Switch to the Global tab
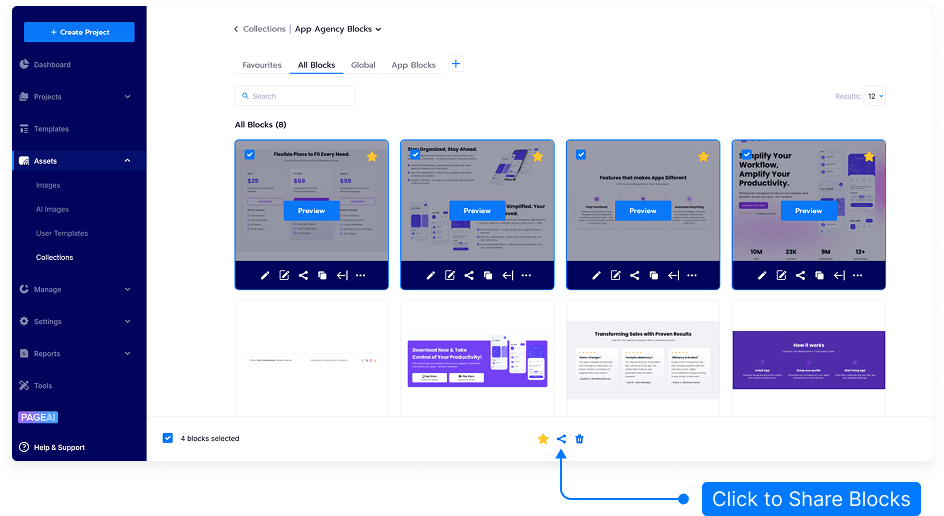The height and width of the screenshot is (516, 944). point(363,65)
